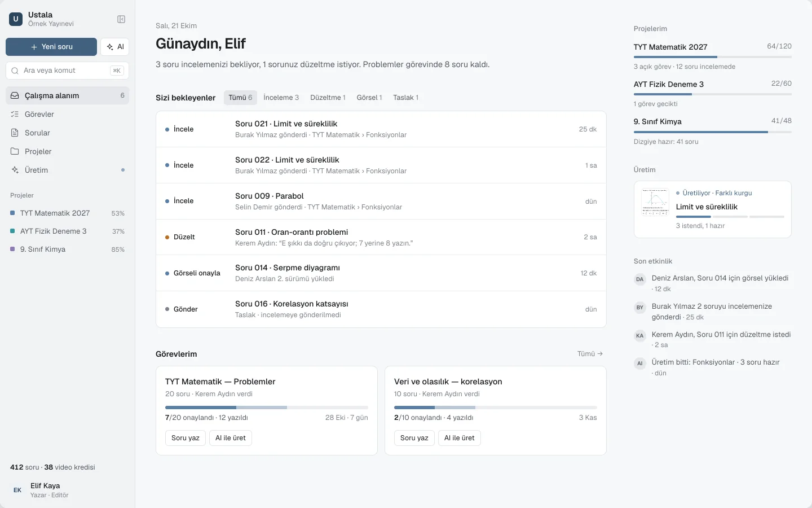The height and width of the screenshot is (508, 812).
Task: Click AI ile üret in Veri ve olasılık card
Action: 460,438
